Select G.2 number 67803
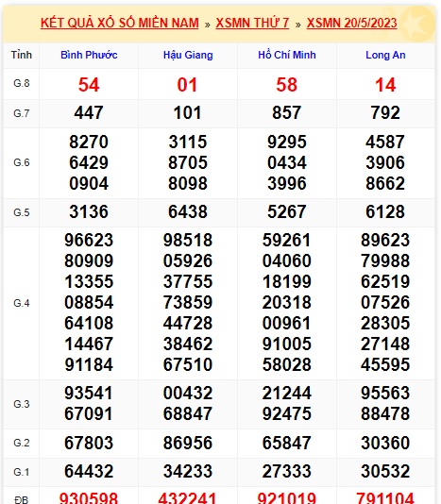The image size is (441, 504). [x=89, y=443]
